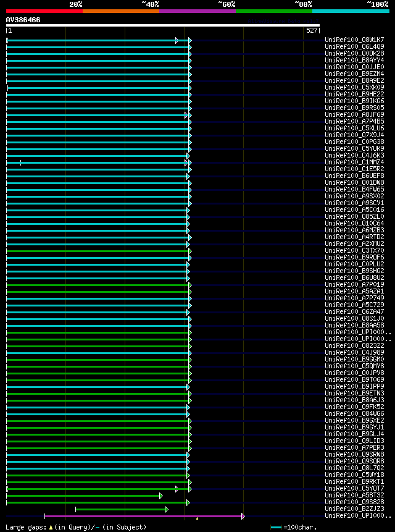Viewport: 395px width, 532px height.
Task: Click the cyan ~100% identity legend segment
Action: point(351,11)
